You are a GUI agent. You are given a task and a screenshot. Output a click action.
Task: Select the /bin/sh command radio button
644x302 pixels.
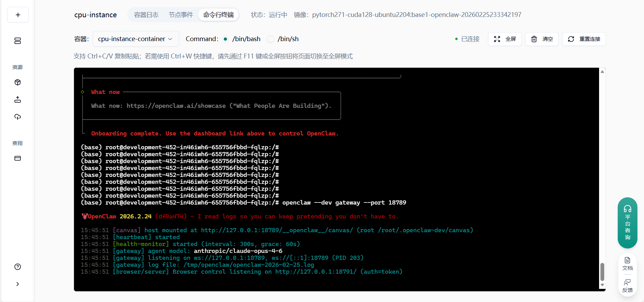tap(271, 39)
